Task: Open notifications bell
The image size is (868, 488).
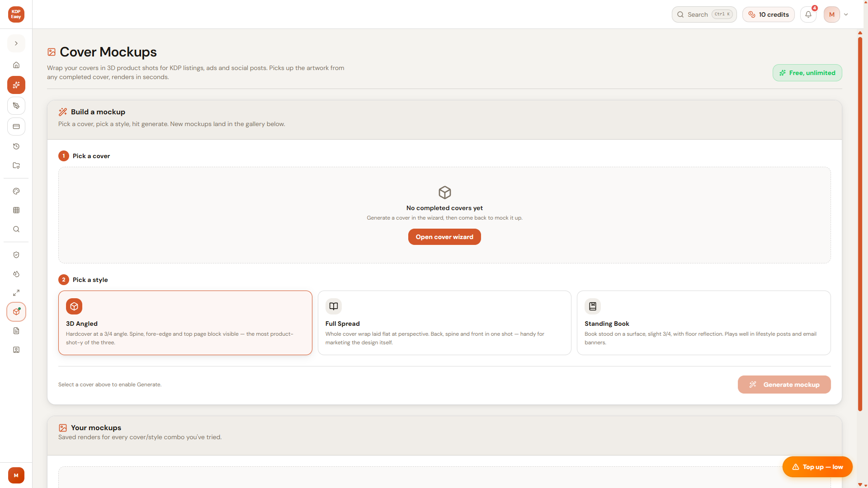Action: 808,14
